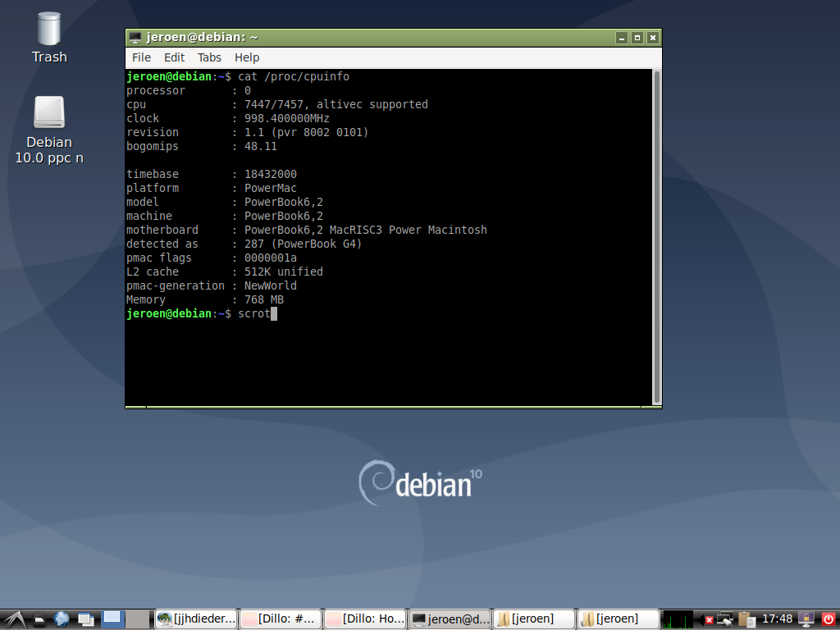Click the timebase value '18432000'

click(x=271, y=174)
